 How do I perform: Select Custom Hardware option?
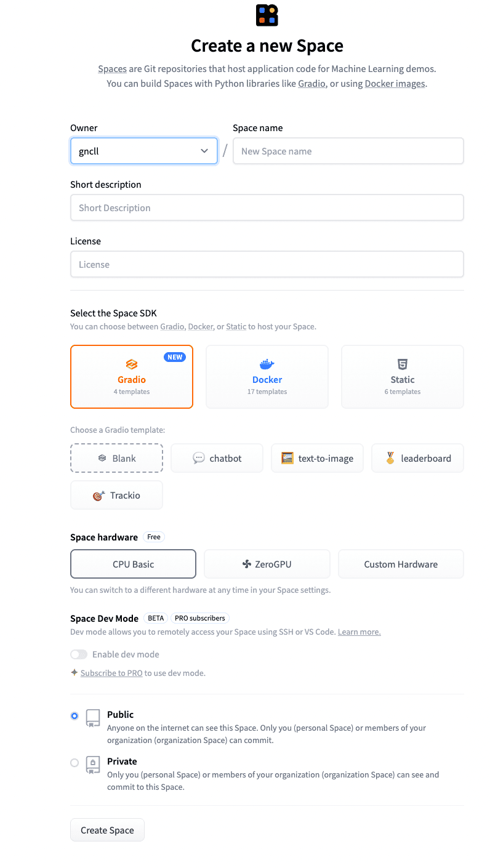tap(401, 565)
